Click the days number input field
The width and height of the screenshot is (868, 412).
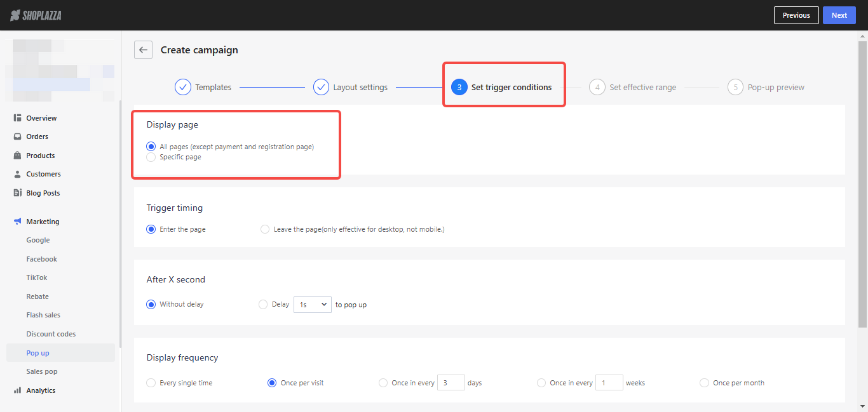point(451,383)
